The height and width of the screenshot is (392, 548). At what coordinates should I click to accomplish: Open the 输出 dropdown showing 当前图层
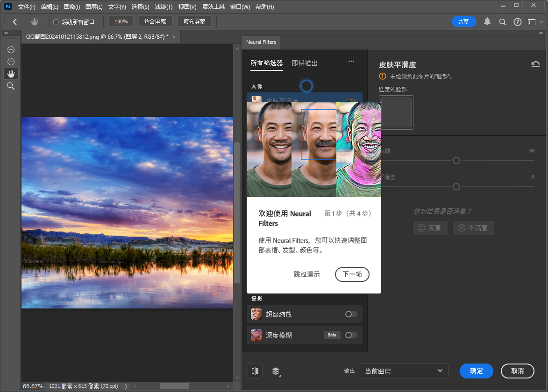(403, 371)
